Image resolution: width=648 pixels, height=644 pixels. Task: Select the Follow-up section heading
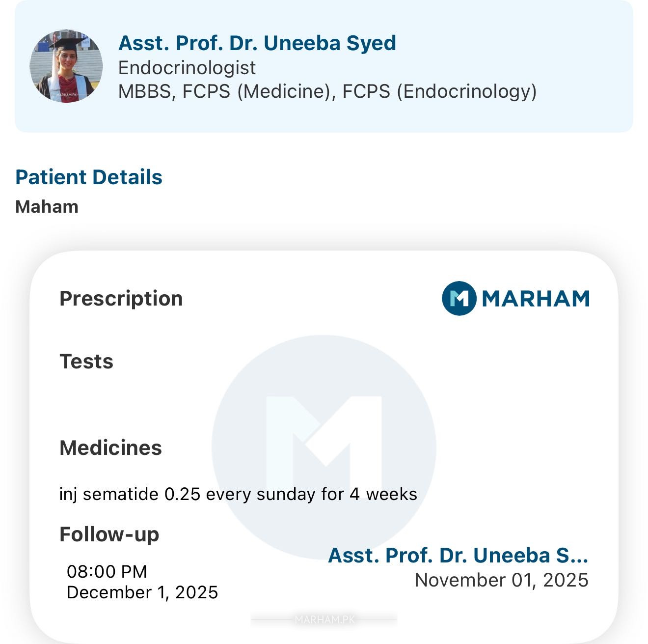[109, 534]
